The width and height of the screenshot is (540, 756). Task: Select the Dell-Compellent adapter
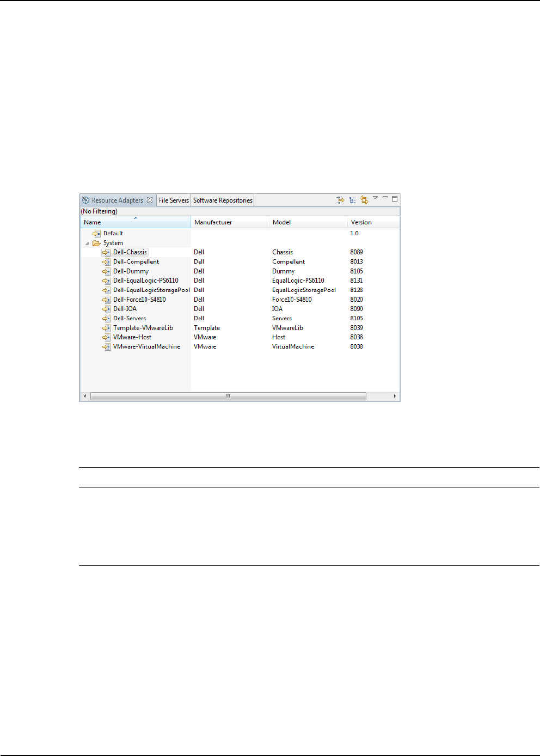136,261
